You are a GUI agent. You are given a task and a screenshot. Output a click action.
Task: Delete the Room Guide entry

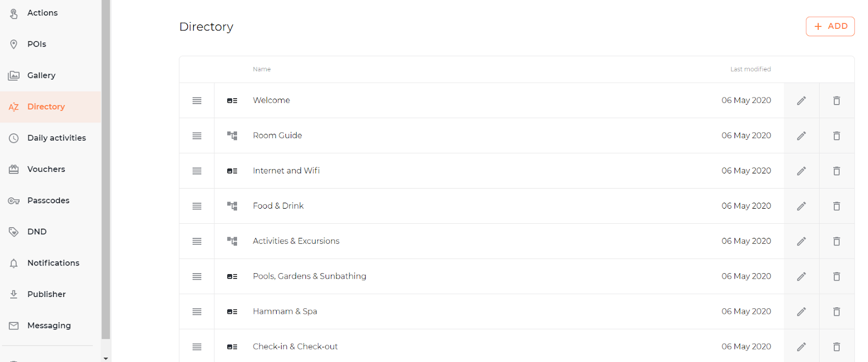[837, 136]
